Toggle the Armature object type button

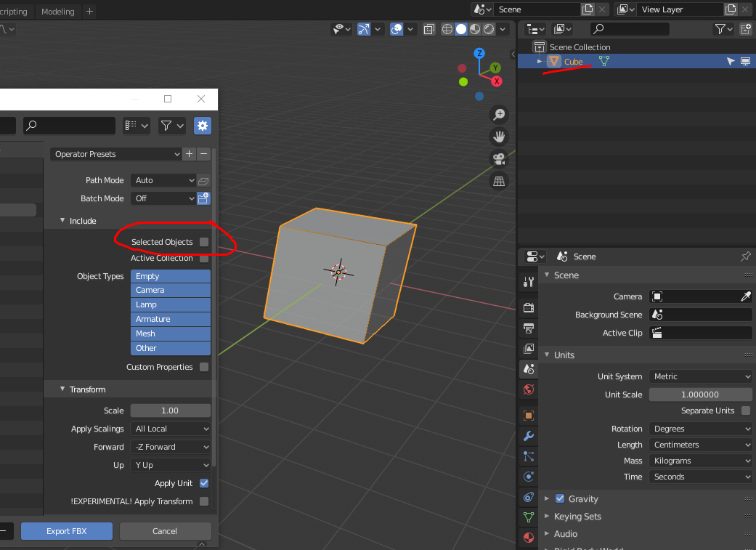pyautogui.click(x=171, y=320)
